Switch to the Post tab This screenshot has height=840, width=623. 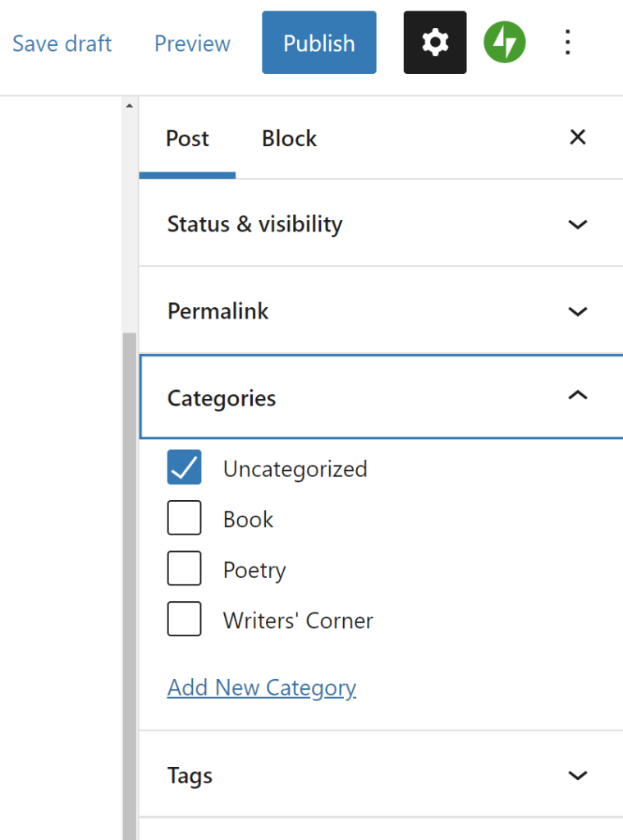[187, 139]
